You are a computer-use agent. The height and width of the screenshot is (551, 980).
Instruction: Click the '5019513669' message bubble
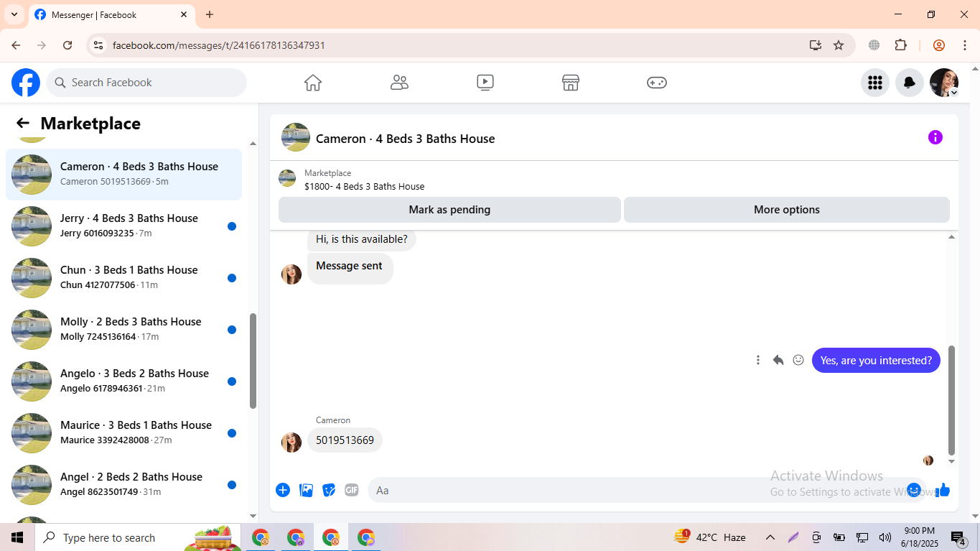pos(345,440)
